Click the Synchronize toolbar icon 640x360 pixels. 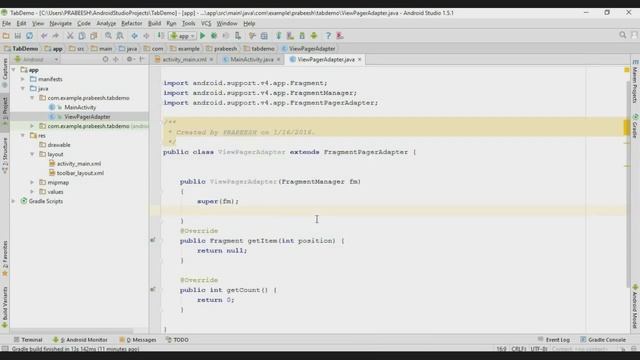click(x=29, y=36)
